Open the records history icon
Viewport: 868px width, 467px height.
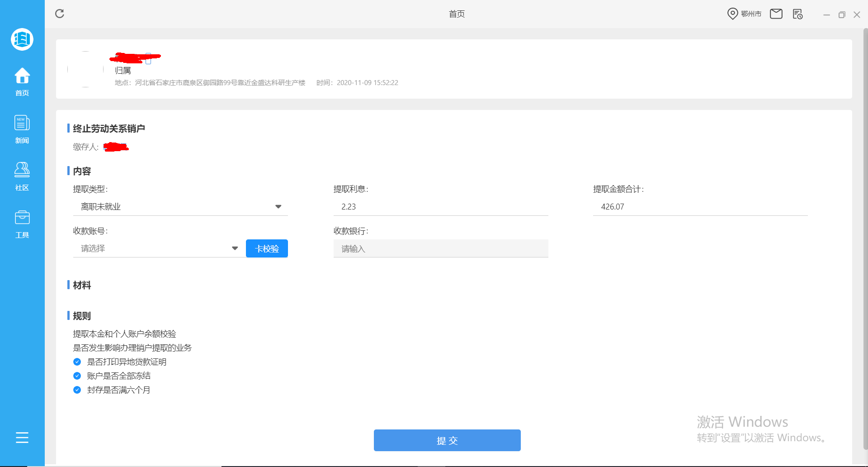point(797,14)
